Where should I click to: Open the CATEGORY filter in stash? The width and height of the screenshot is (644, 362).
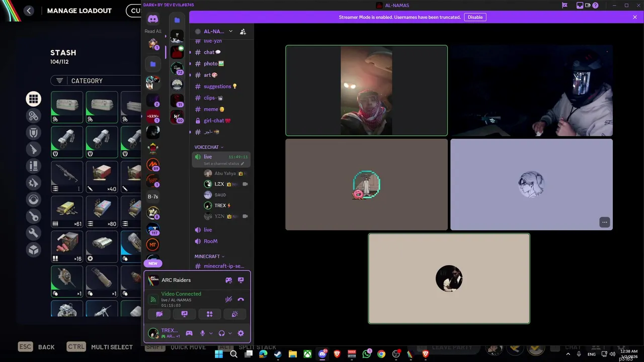96,81
